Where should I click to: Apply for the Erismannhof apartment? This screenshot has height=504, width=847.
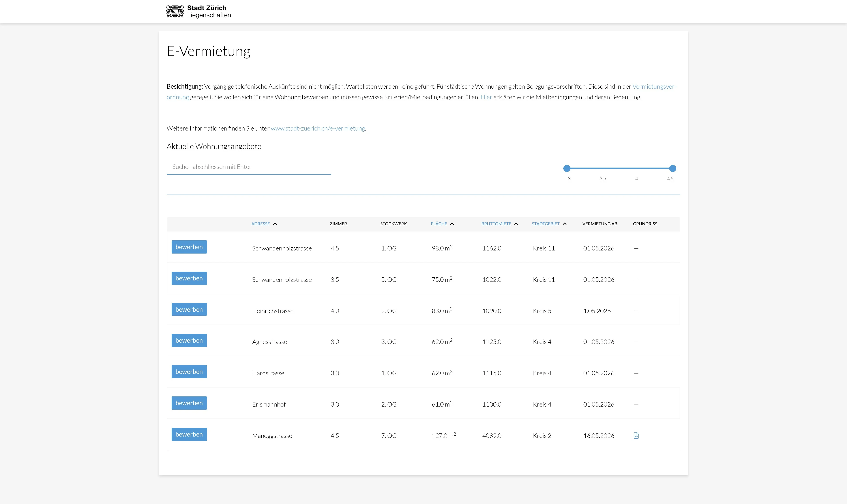(x=189, y=403)
